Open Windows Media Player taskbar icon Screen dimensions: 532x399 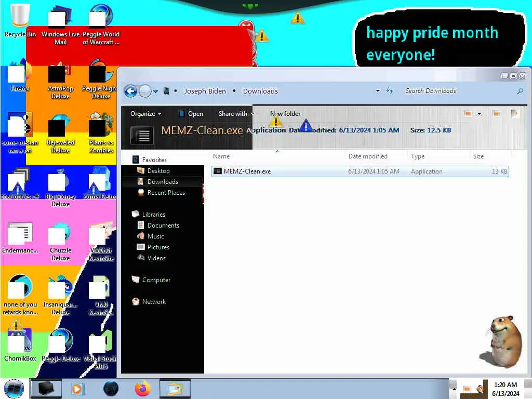pos(77,389)
